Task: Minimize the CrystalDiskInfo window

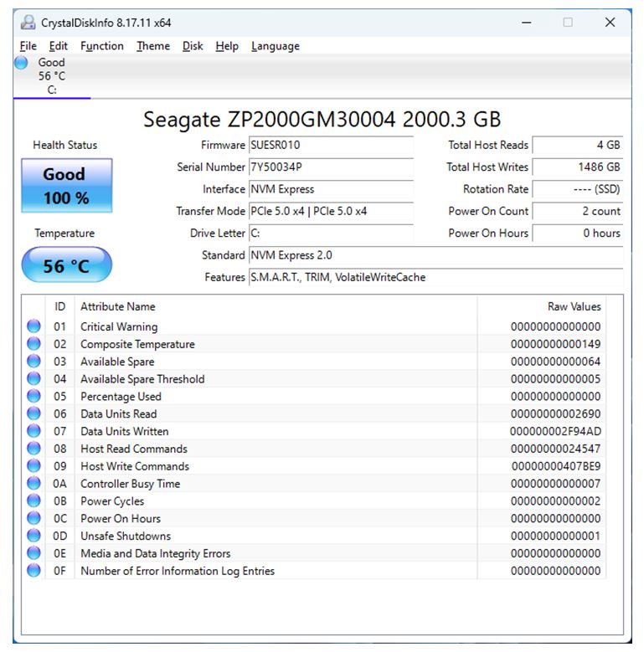Action: coord(527,23)
